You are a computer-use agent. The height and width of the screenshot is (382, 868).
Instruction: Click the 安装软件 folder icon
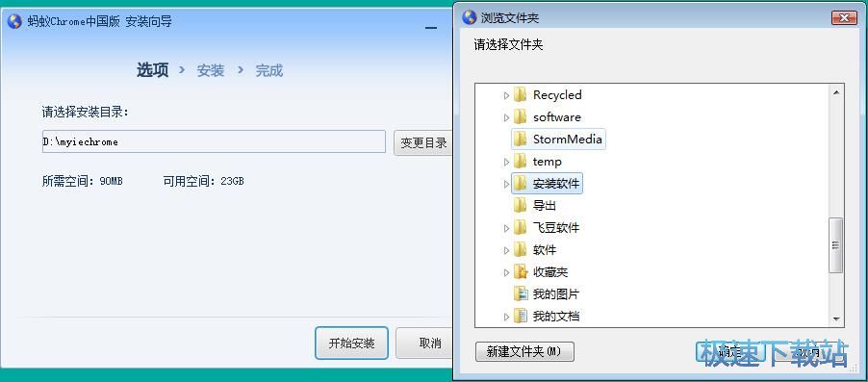pos(520,183)
